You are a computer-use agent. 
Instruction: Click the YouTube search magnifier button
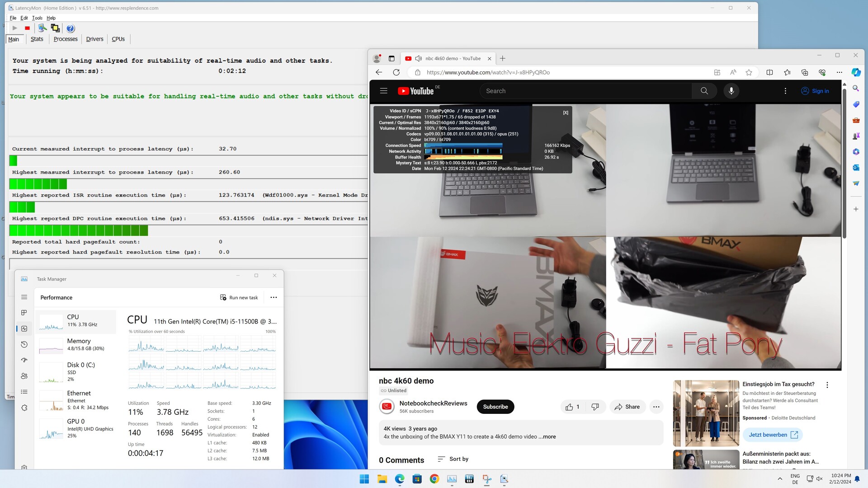(x=704, y=91)
